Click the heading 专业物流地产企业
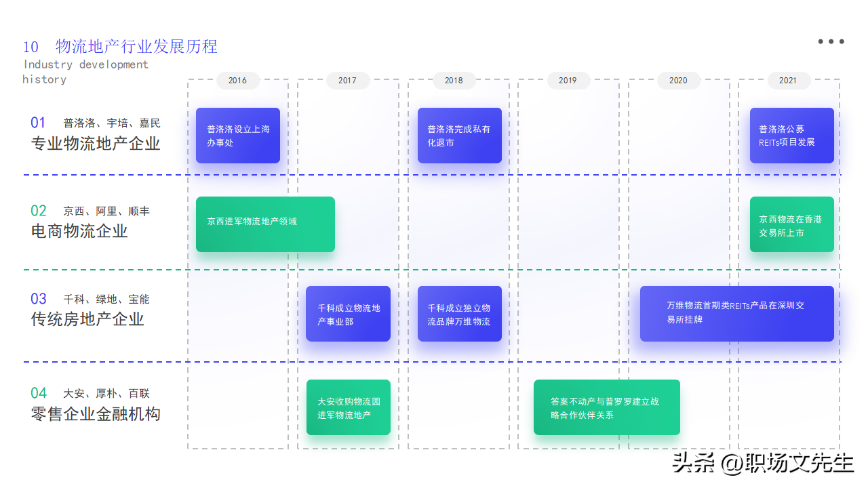This screenshot has width=868, height=488. [96, 143]
